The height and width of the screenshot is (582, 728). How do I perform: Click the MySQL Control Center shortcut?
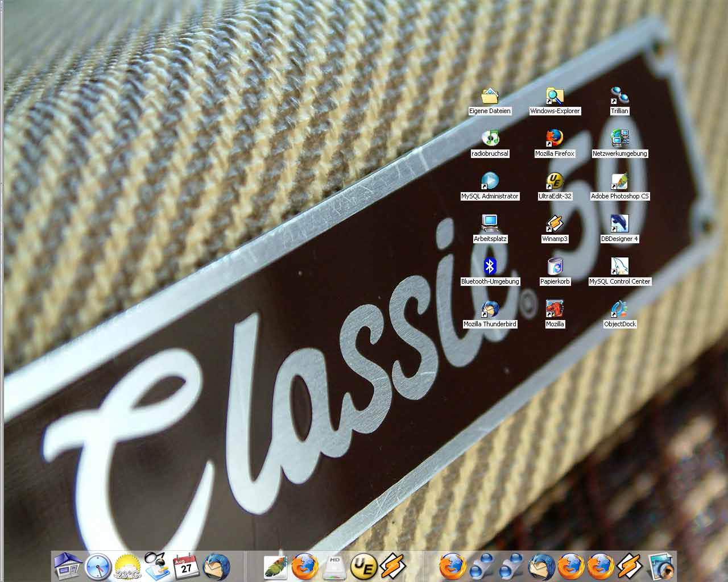[619, 272]
